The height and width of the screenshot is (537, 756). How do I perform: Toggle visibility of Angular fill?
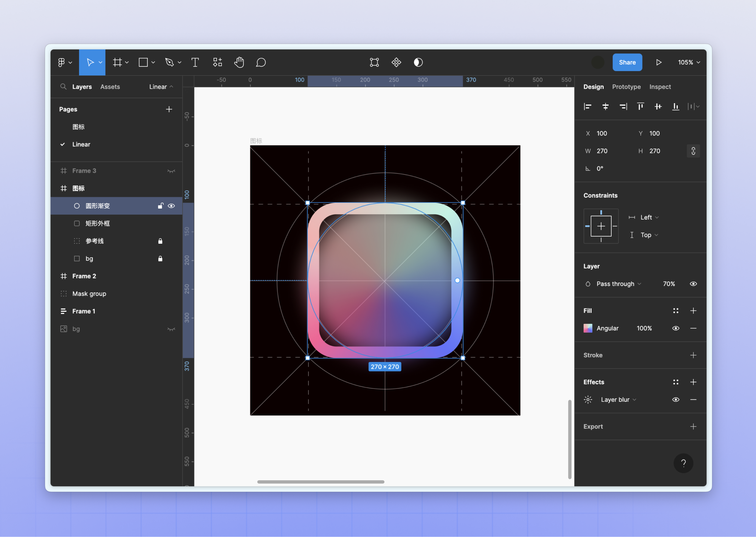[x=675, y=328]
